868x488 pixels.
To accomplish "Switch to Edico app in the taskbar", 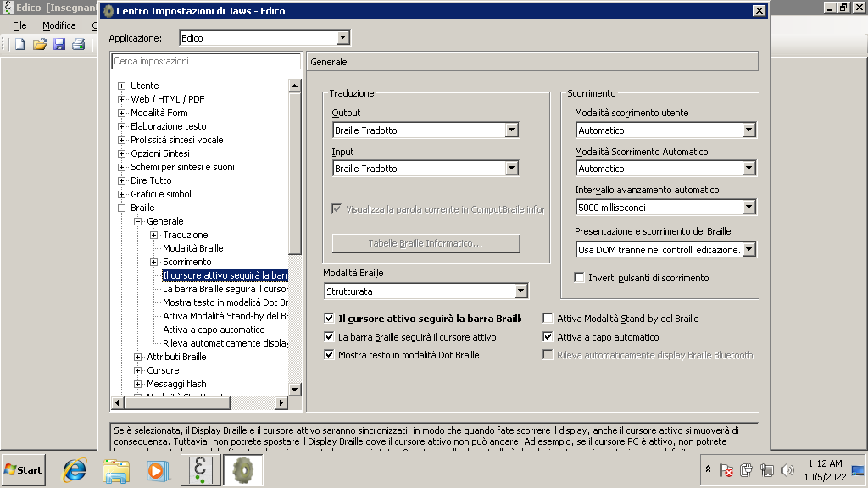I will (x=200, y=469).
